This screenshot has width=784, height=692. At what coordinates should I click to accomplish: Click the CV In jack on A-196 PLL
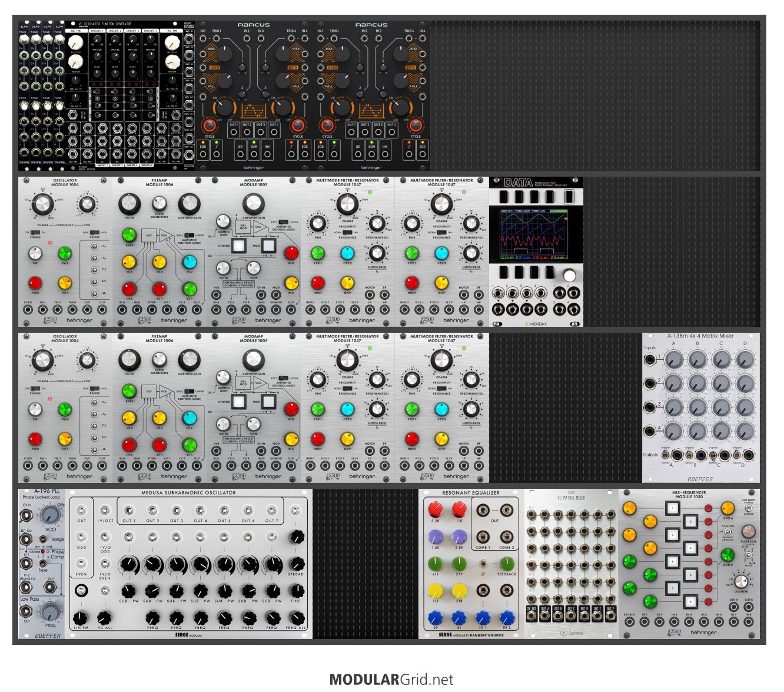coord(26,516)
